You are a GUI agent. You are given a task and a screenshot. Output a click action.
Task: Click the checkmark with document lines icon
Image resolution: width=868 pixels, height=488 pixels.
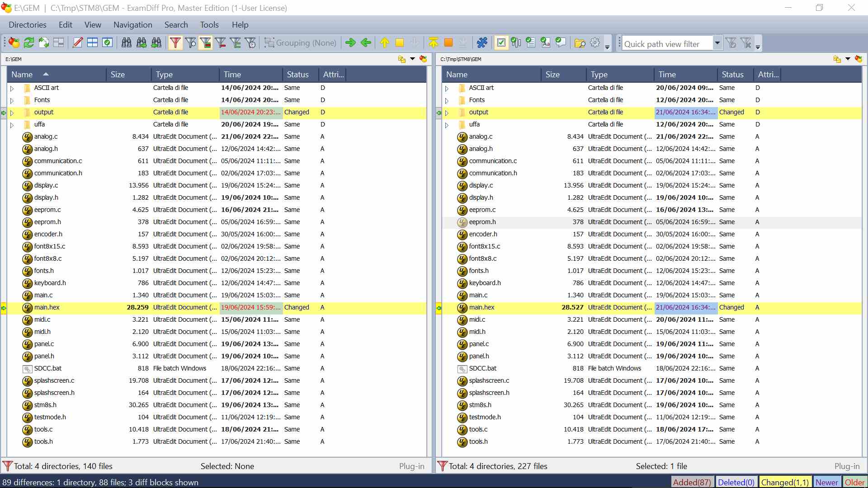coord(531,43)
